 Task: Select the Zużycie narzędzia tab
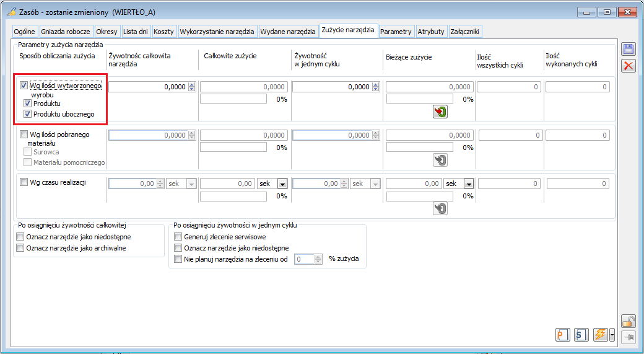tap(348, 30)
